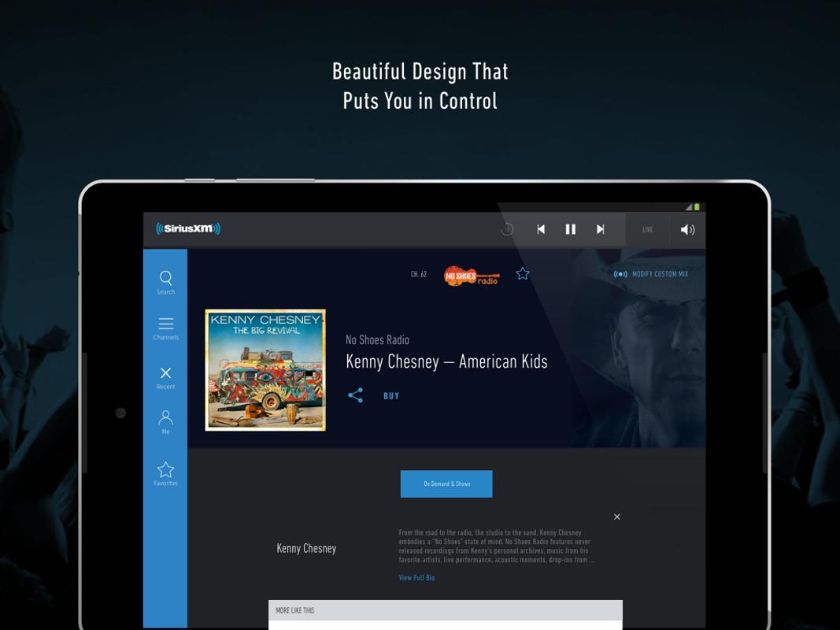This screenshot has width=840, height=630.
Task: Skip to the next track
Action: [x=600, y=229]
